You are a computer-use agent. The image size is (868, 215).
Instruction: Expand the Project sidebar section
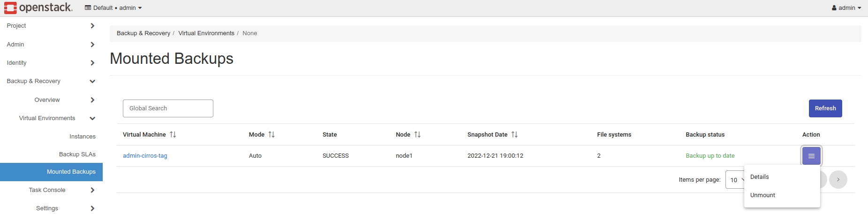point(51,26)
